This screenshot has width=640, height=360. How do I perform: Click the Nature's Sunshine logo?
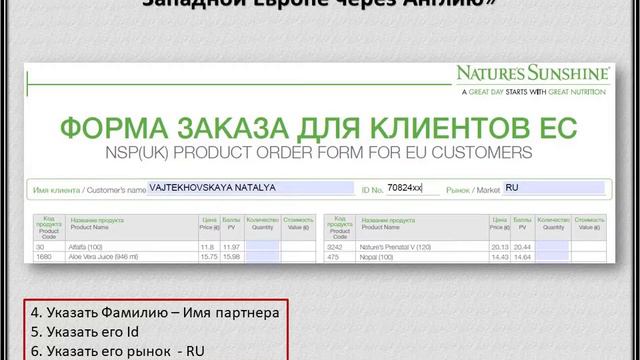533,73
